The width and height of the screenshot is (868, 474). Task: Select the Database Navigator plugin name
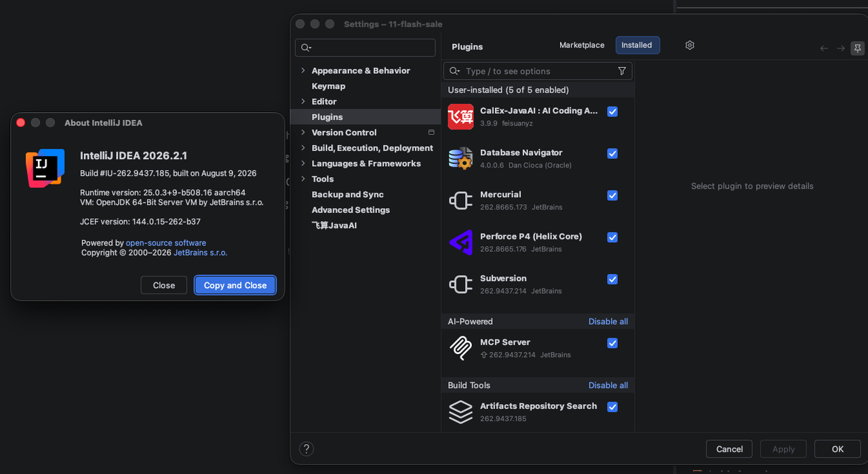click(x=521, y=153)
